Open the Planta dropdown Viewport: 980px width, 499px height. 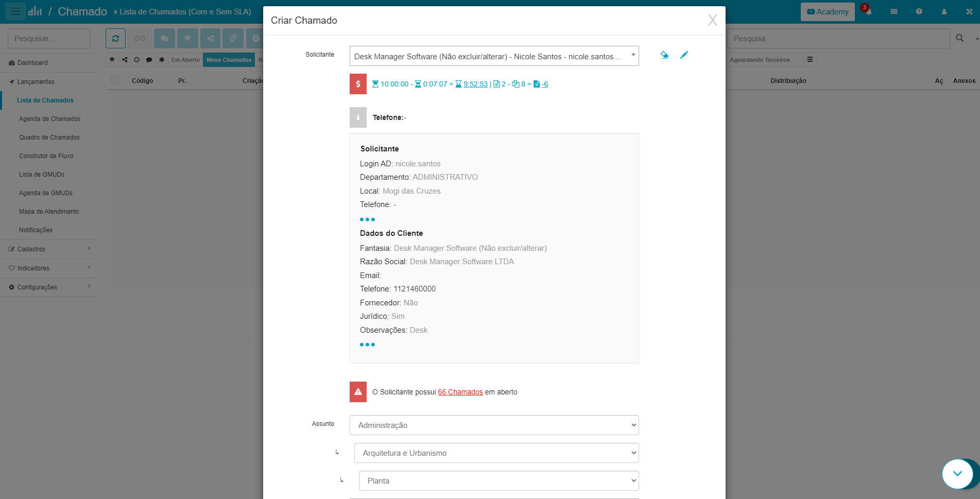pyautogui.click(x=498, y=481)
